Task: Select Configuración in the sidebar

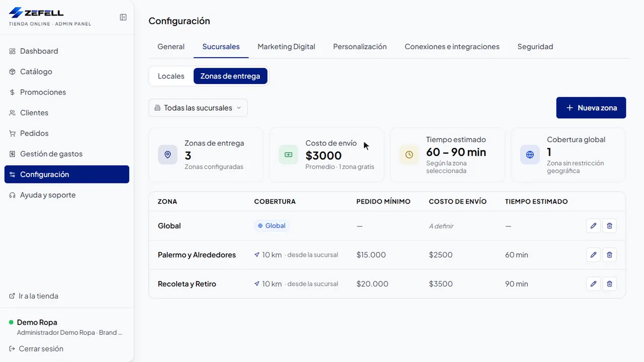Action: (x=67, y=174)
